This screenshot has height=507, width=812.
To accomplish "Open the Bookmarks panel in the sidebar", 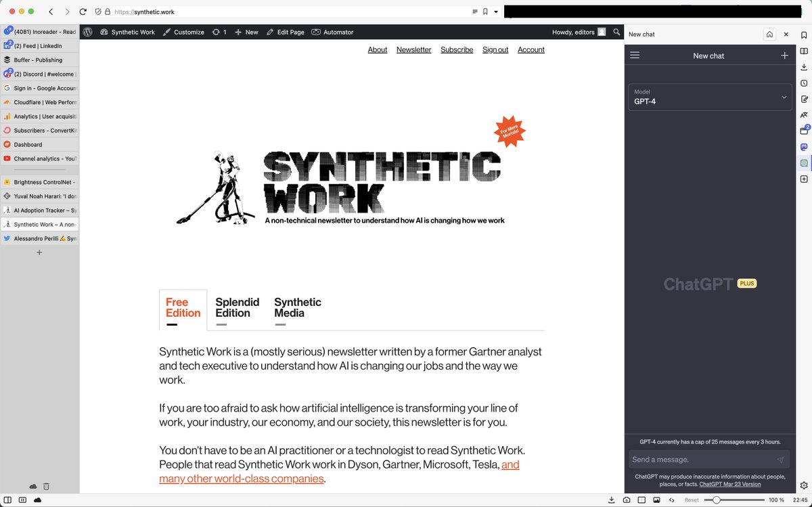I will click(x=804, y=35).
